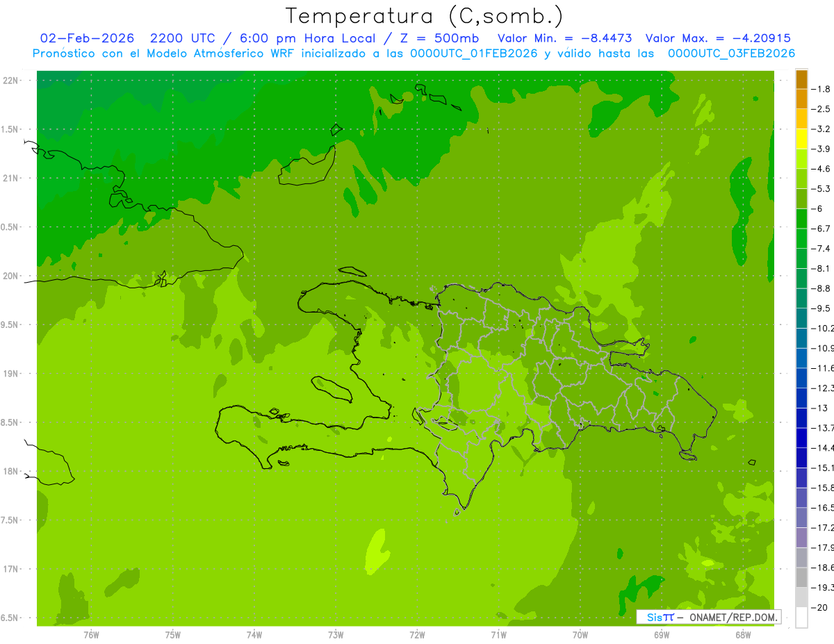Click the -4.6 colorbar label
This screenshot has height=644, width=834.
pos(821,169)
